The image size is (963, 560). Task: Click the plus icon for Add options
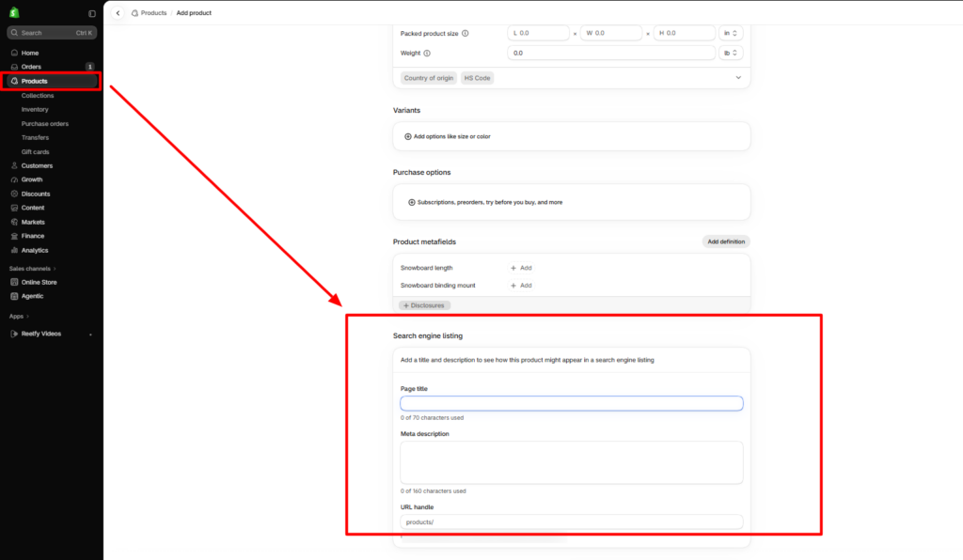[408, 137]
